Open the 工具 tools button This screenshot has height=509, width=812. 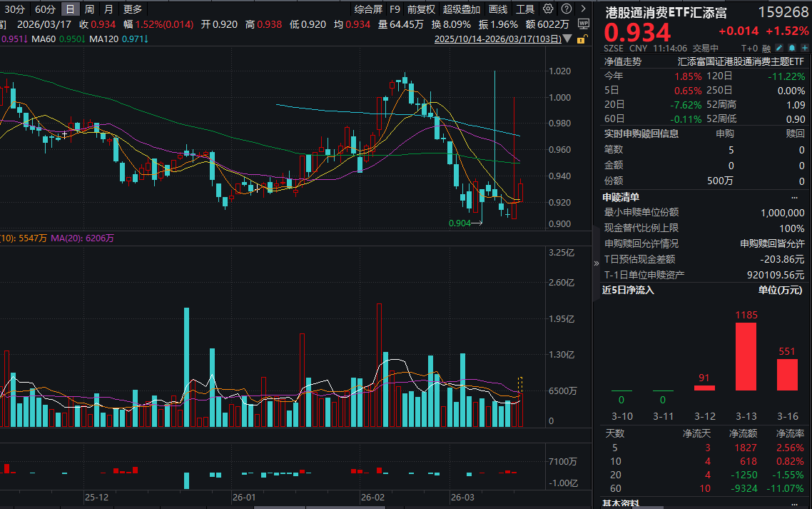coord(524,9)
